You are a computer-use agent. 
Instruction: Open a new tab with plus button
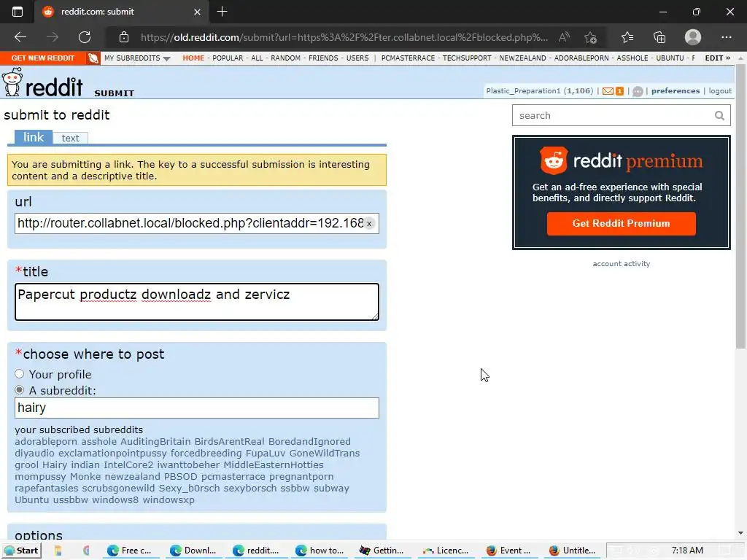222,12
